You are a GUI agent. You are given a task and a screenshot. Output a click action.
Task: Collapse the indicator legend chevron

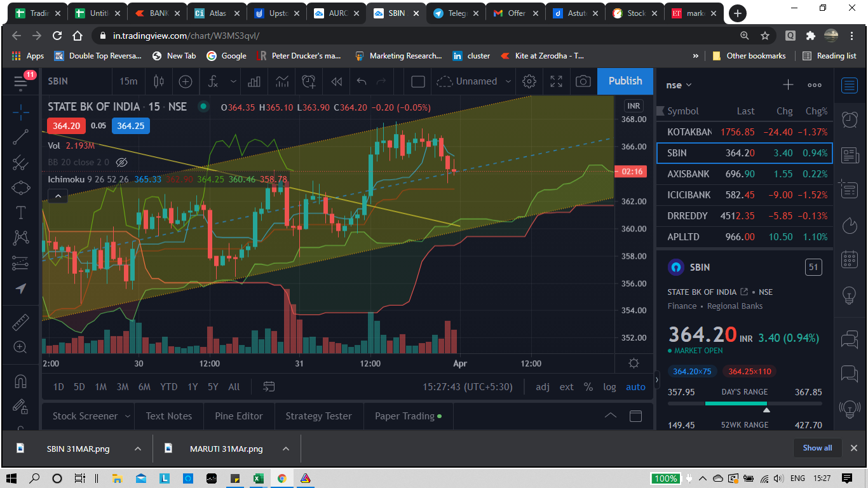[x=58, y=196]
